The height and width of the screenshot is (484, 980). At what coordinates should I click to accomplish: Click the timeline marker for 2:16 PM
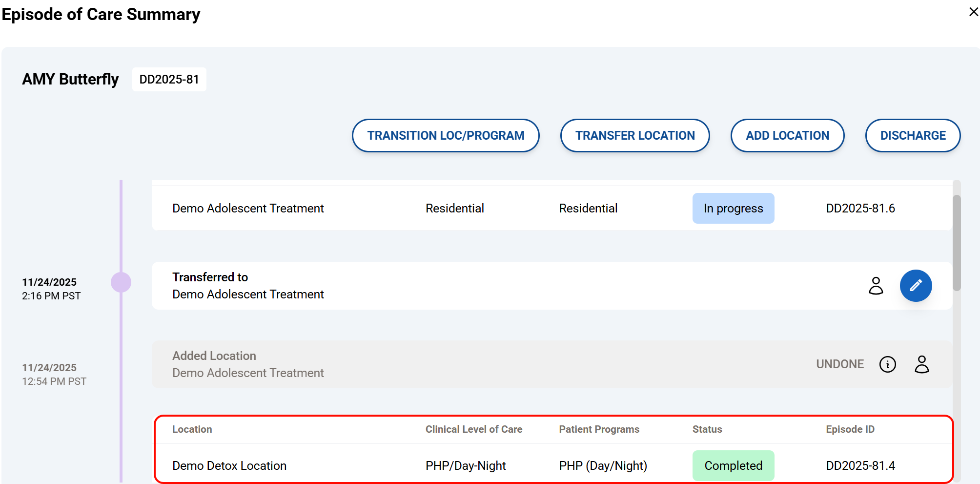coord(121,282)
